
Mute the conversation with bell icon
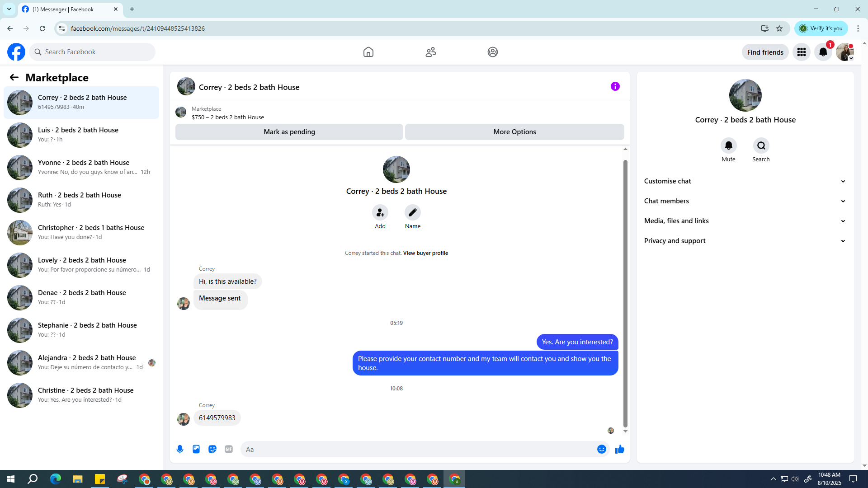[728, 145]
